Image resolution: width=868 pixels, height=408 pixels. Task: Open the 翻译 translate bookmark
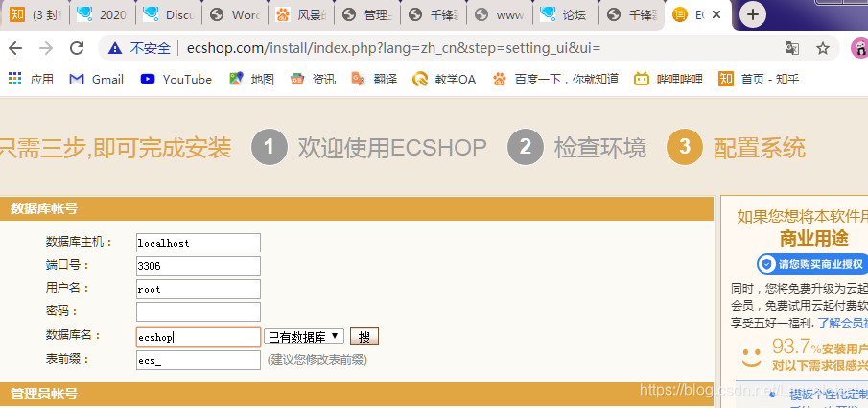tap(374, 80)
